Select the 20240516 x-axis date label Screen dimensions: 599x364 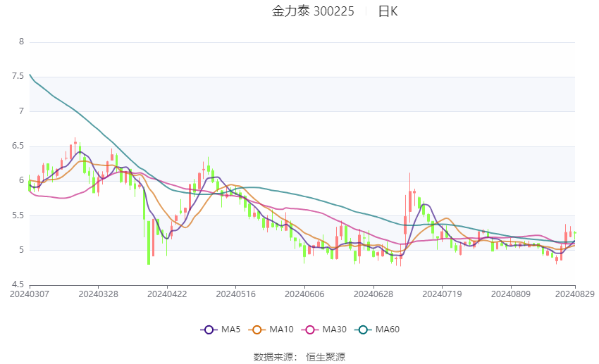click(235, 294)
